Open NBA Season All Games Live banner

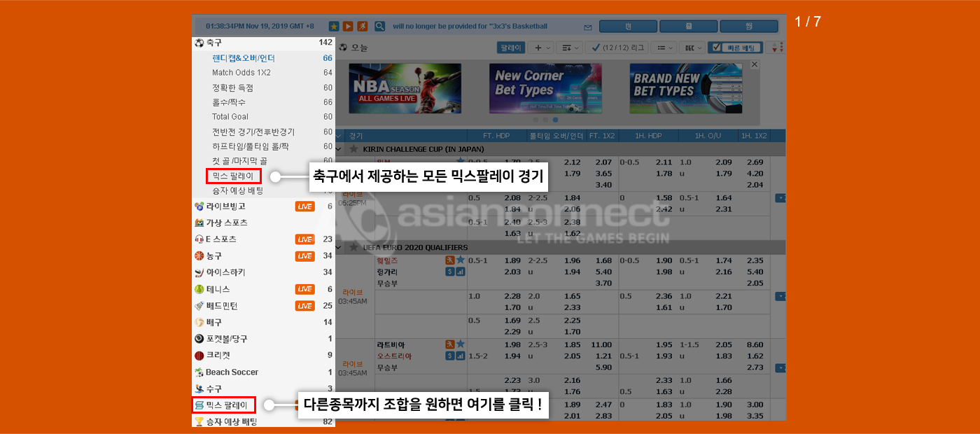click(x=405, y=88)
